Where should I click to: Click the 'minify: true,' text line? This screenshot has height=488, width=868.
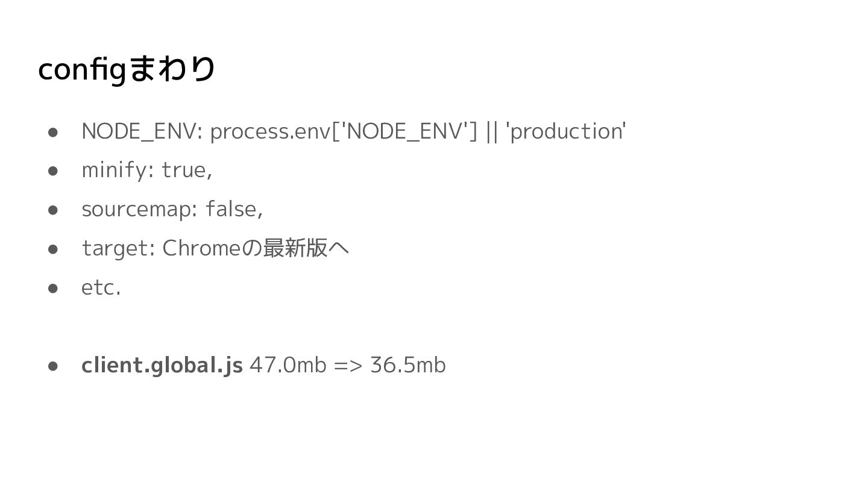tap(146, 170)
